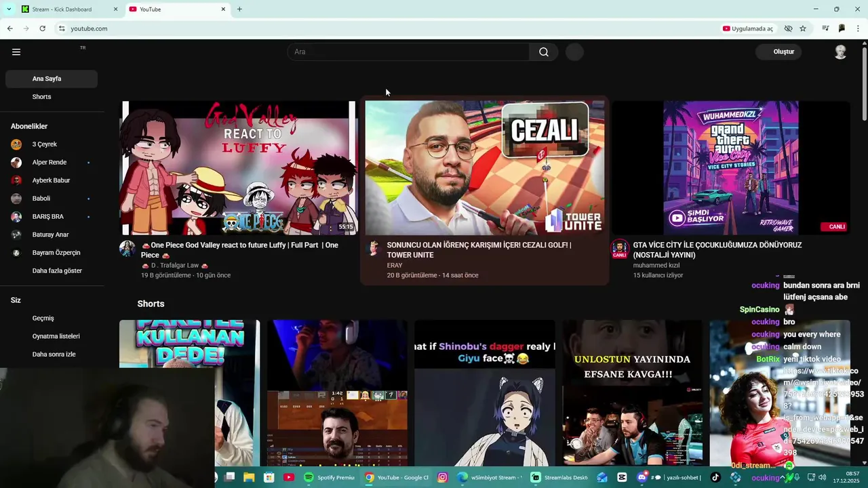Go back with the browser back arrow
Image resolution: width=868 pixels, height=488 pixels.
[9, 28]
